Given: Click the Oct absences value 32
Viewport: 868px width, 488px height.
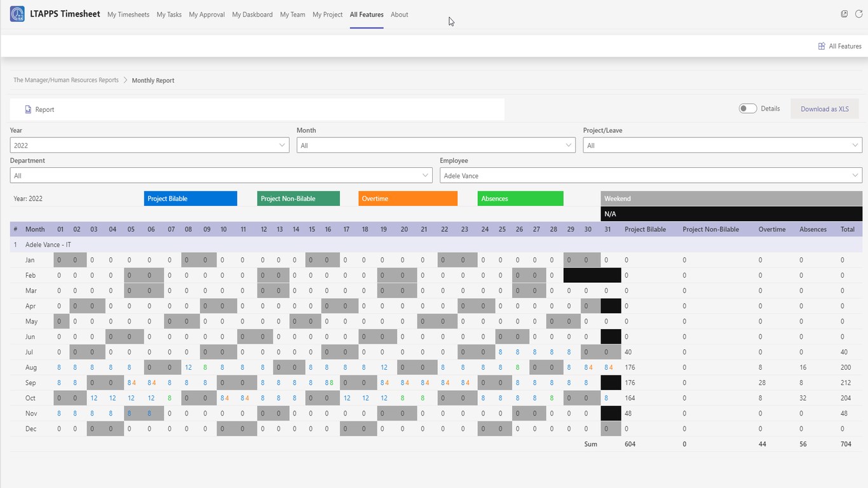Looking at the screenshot, I should click(803, 398).
